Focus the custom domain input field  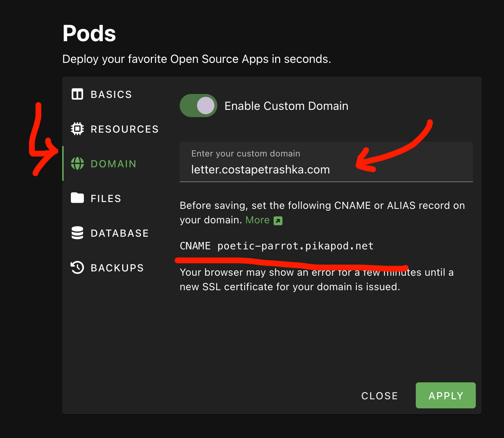(325, 169)
